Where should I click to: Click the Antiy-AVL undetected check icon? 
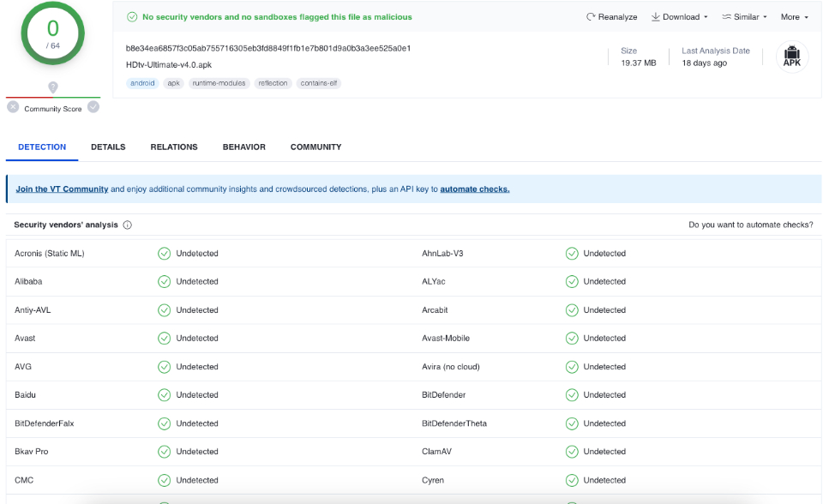click(x=165, y=310)
